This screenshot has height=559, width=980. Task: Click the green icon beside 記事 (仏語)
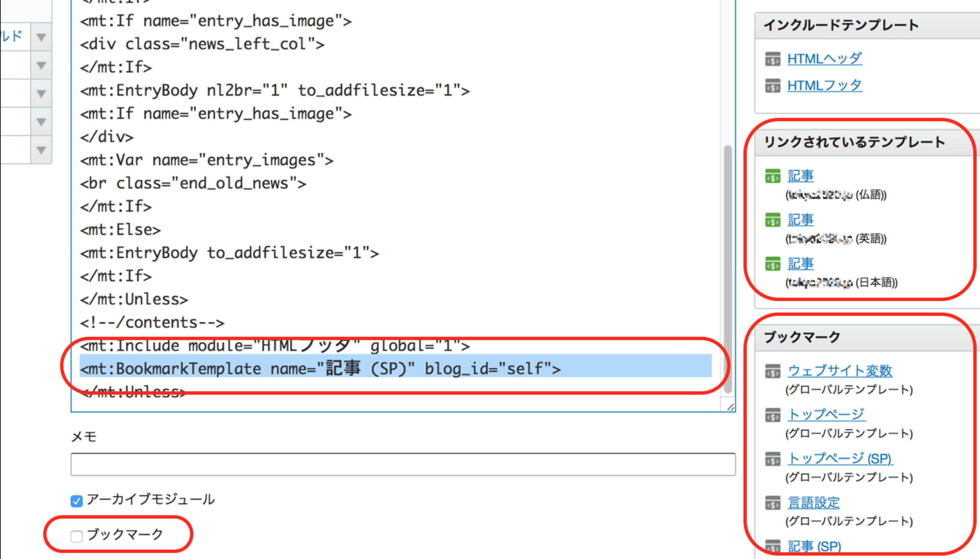coord(772,176)
